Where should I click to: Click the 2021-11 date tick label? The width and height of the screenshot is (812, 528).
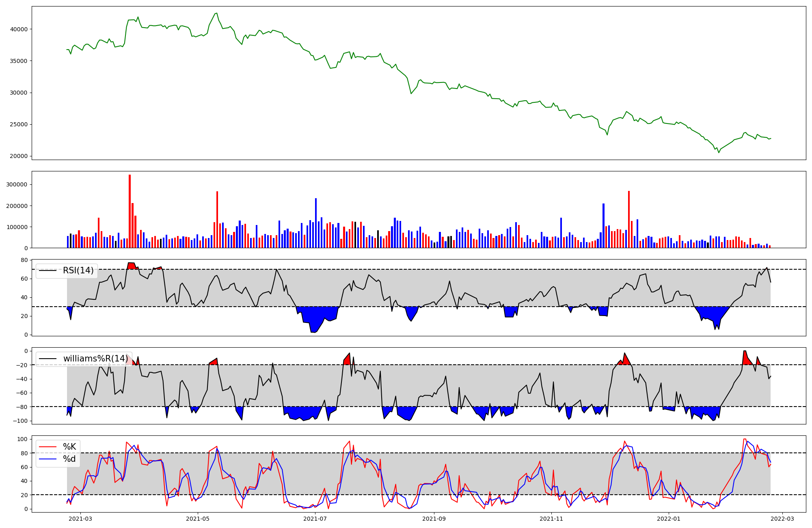tap(551, 519)
